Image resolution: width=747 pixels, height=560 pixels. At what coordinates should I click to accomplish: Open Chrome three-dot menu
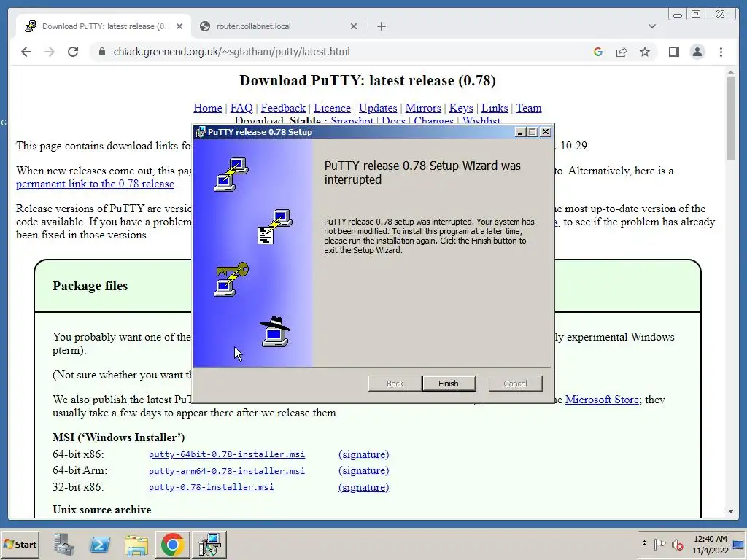(x=721, y=52)
